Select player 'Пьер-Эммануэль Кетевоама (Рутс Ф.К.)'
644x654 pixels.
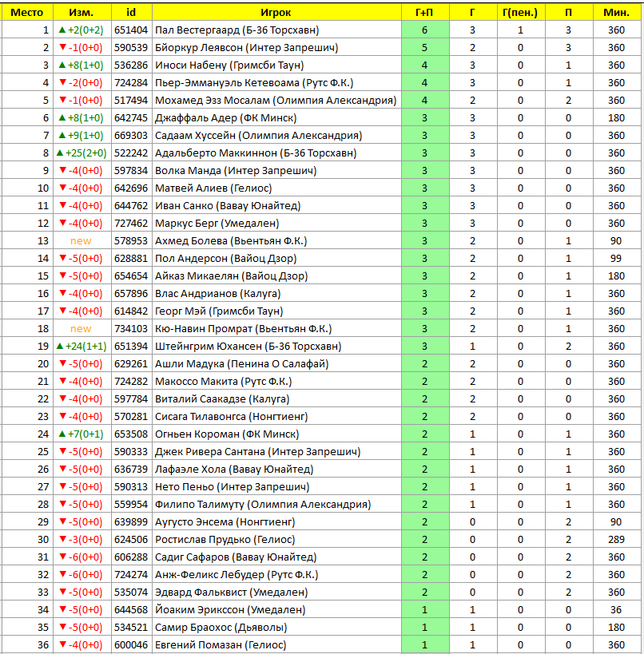point(254,82)
